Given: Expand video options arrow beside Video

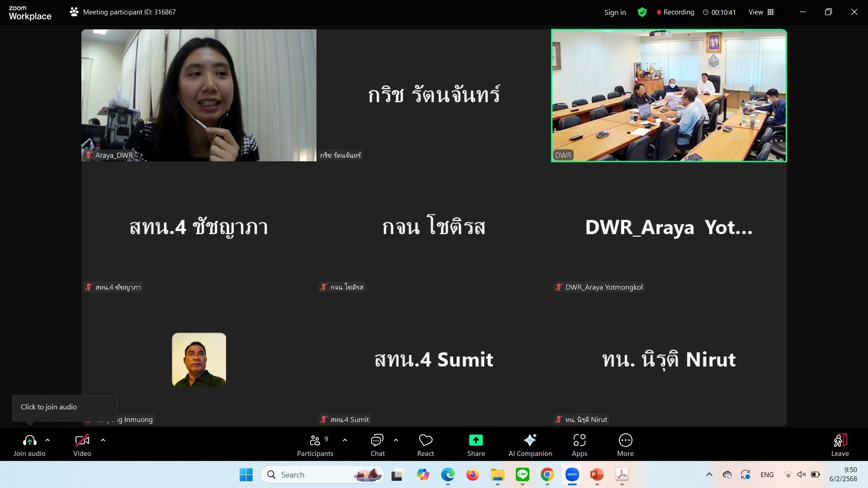Looking at the screenshot, I should tap(103, 440).
